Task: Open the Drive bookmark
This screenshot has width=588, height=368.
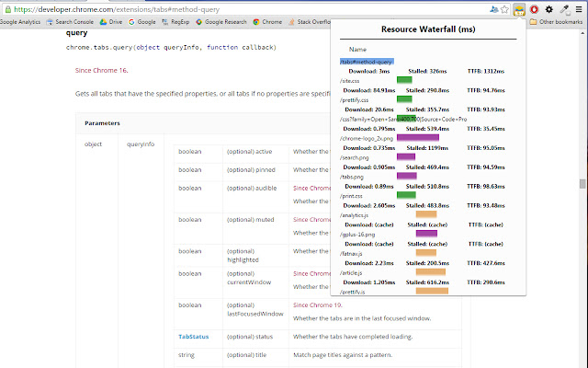Action: (111, 20)
